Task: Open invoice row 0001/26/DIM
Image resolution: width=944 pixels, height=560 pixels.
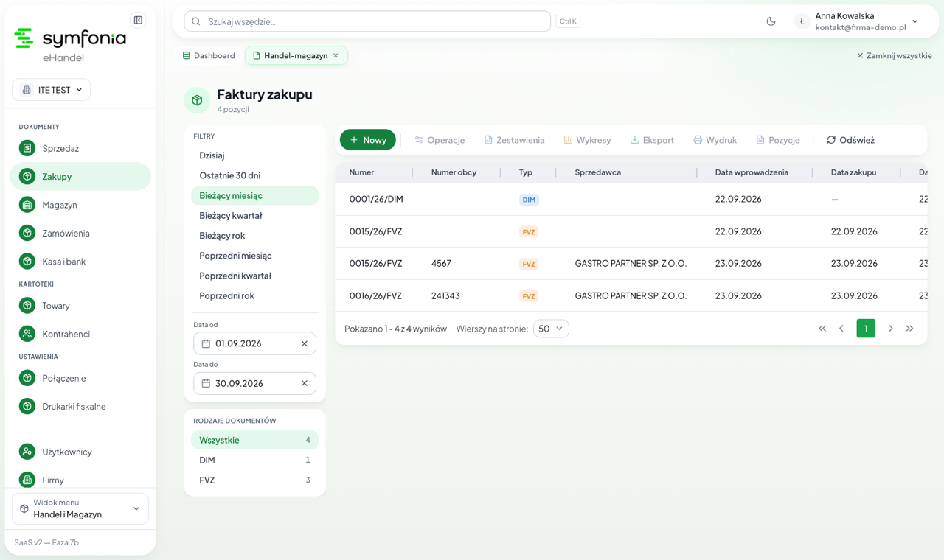Action: point(631,199)
